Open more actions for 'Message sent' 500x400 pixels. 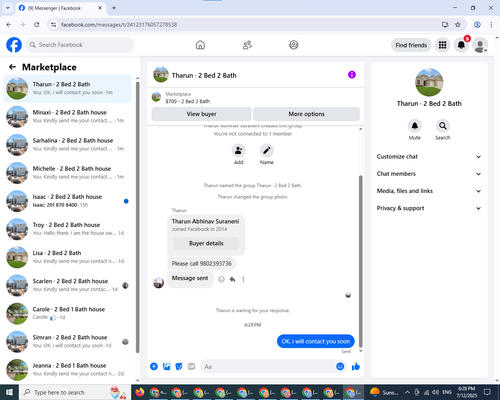coord(243,279)
